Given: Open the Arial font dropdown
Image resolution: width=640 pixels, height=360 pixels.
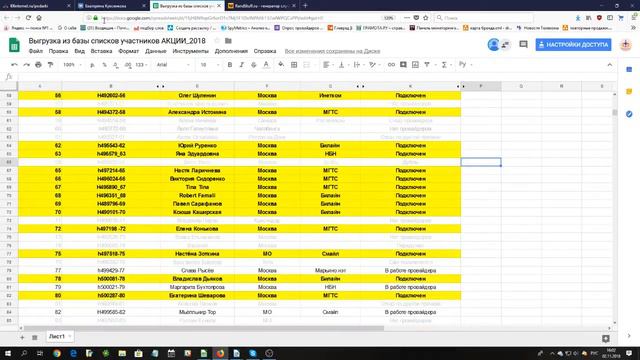Looking at the screenshot, I should click(x=173, y=65).
